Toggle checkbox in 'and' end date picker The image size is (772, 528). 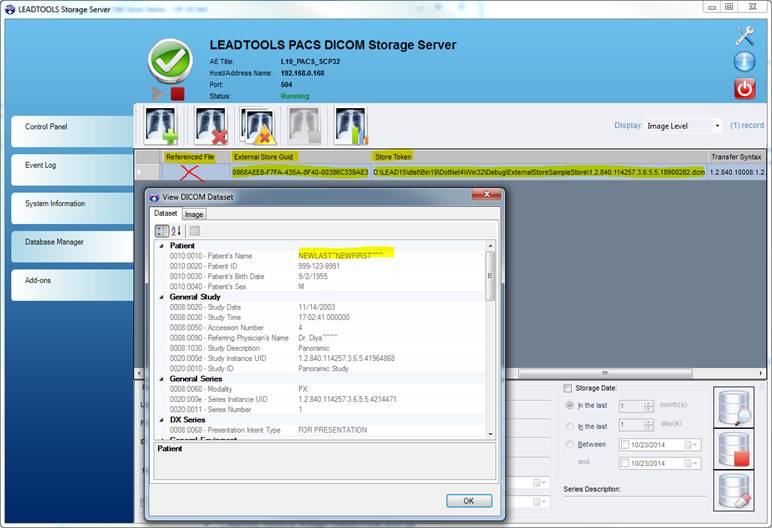(625, 463)
